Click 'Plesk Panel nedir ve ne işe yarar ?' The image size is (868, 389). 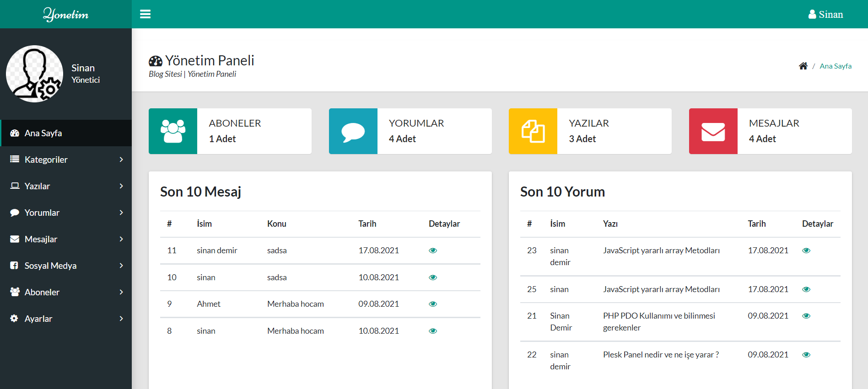(661, 355)
